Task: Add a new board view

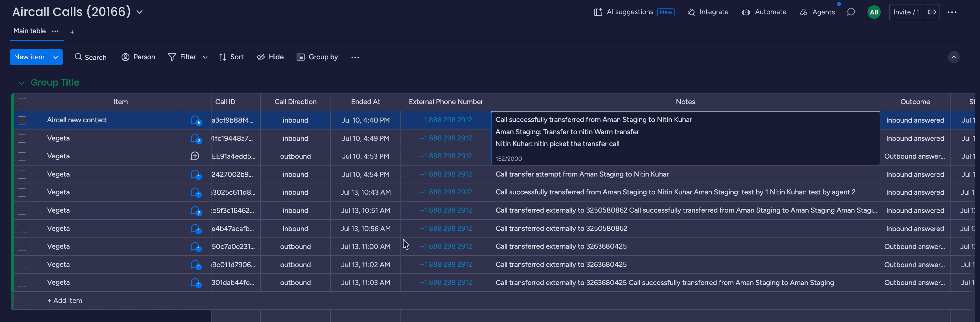Action: (72, 32)
